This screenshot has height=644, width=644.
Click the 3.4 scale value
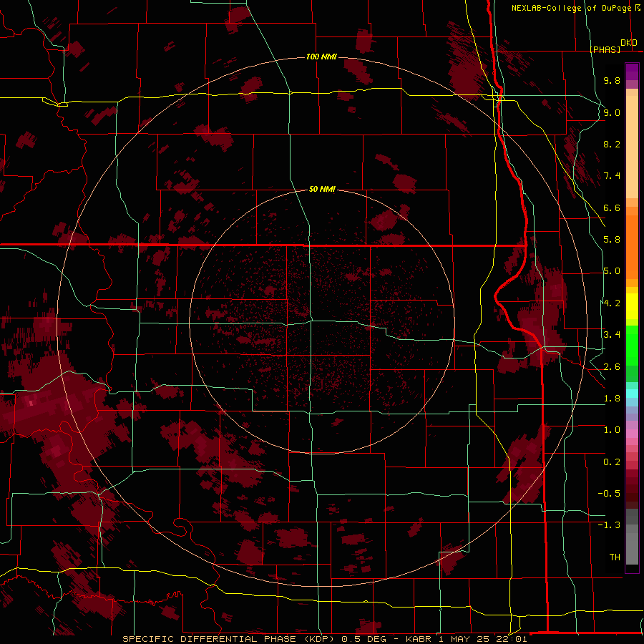coord(612,335)
